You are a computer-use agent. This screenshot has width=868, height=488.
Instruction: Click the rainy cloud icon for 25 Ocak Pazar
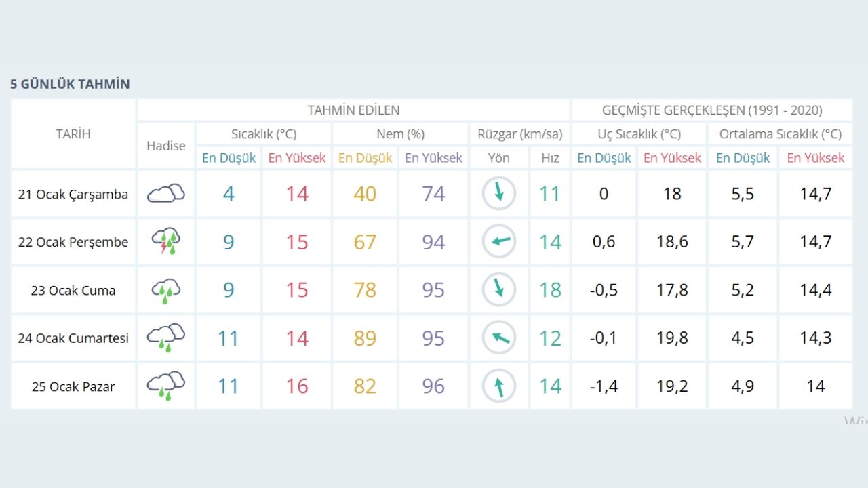coord(166,386)
